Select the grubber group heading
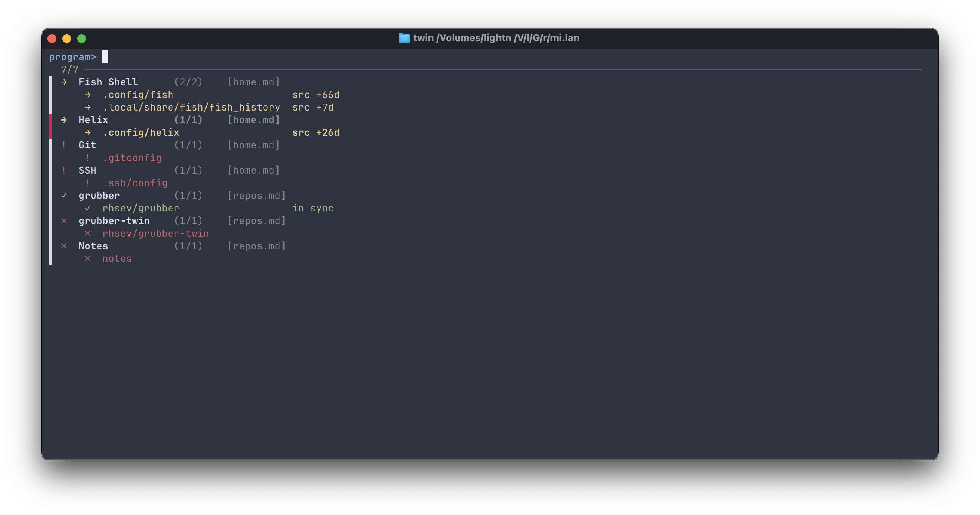 click(x=173, y=195)
